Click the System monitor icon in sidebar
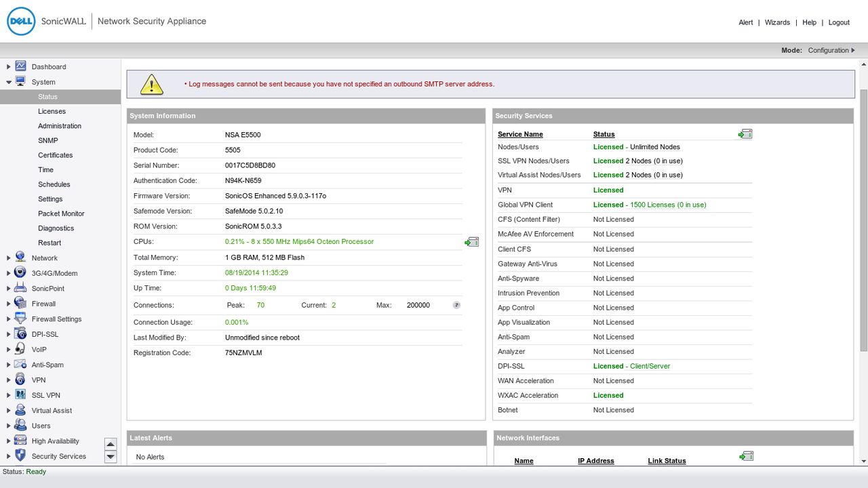Viewport: 868px width, 488px height. 20,81
